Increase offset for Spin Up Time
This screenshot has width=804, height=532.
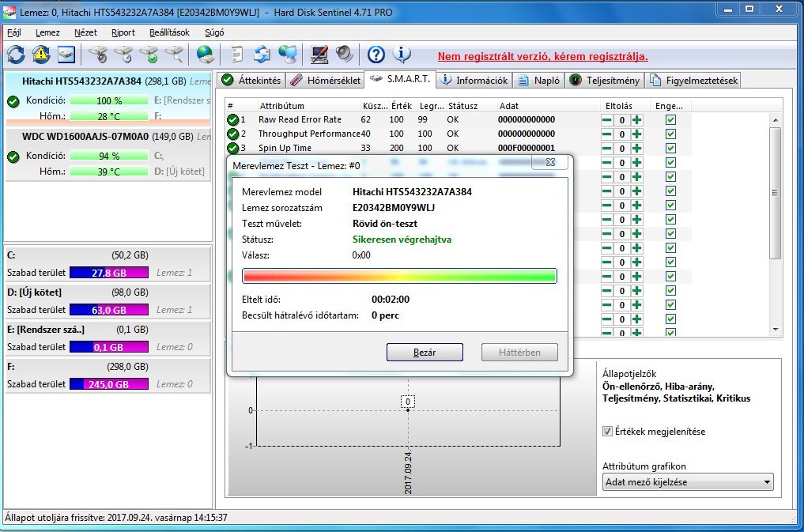click(637, 149)
